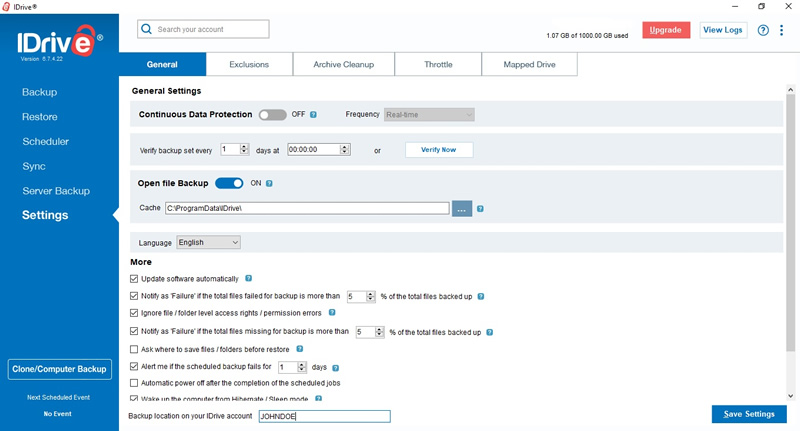Open help icon for Ignore permission errors
Image resolution: width=800 pixels, height=431 pixels.
332,313
